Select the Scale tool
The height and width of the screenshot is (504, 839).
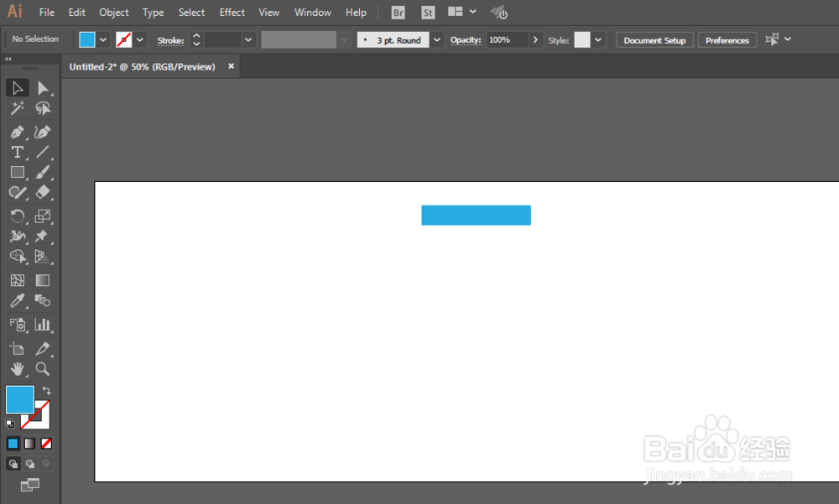coord(43,216)
